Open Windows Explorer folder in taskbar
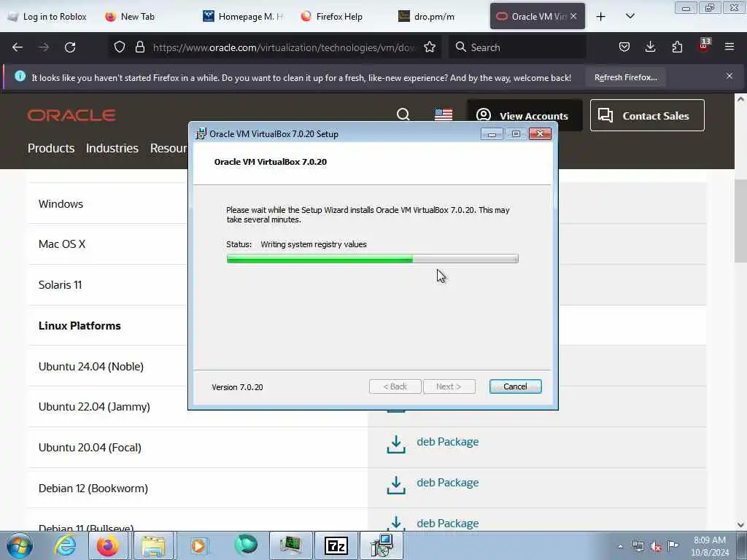The width and height of the screenshot is (747, 560). tap(152, 545)
